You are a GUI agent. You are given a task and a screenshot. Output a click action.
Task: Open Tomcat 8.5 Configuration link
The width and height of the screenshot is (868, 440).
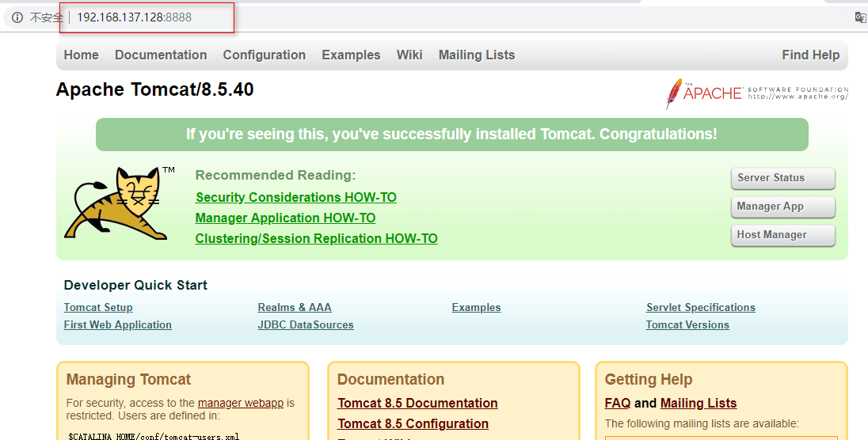pyautogui.click(x=413, y=423)
